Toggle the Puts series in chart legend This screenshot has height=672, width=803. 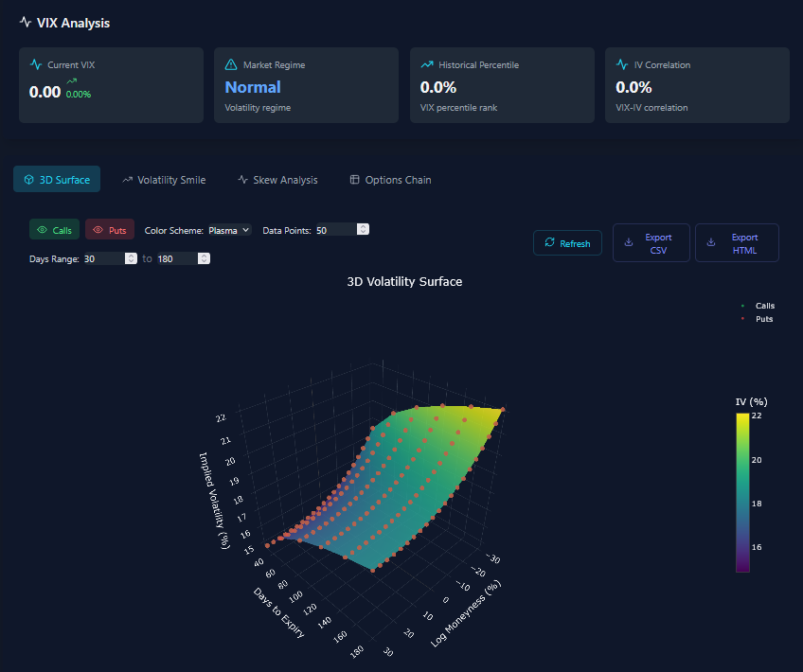(x=758, y=319)
